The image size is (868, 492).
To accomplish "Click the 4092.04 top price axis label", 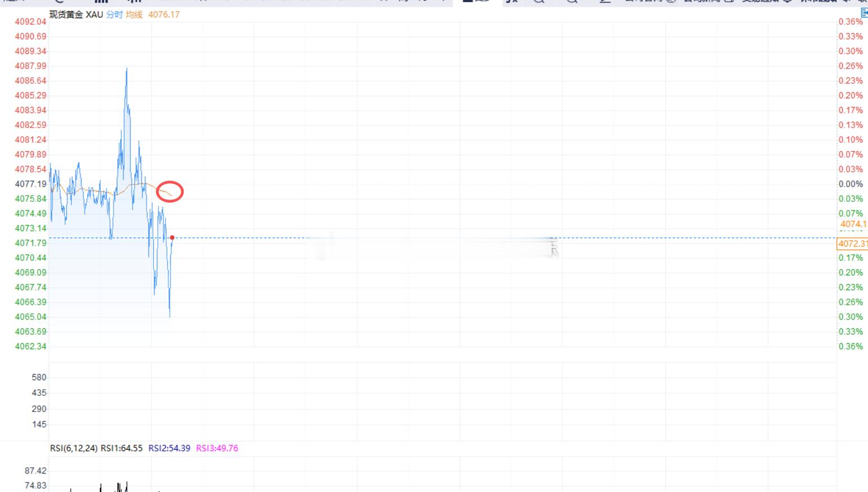I will point(31,22).
